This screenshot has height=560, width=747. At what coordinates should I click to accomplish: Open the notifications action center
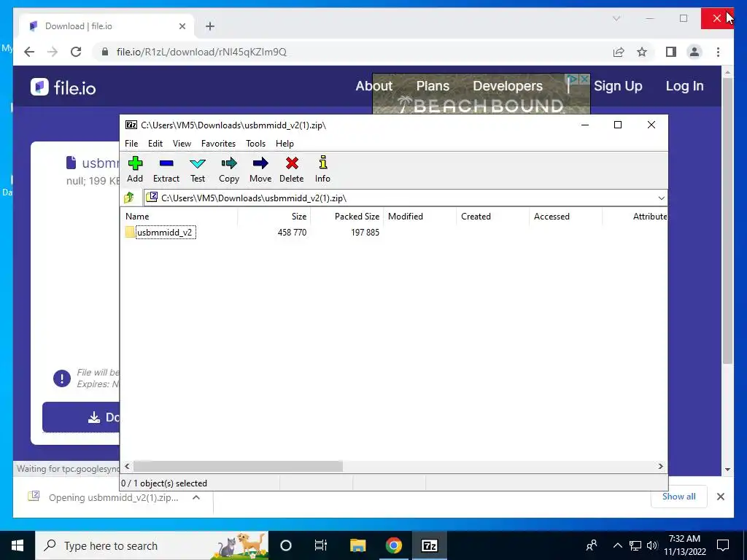click(723, 545)
